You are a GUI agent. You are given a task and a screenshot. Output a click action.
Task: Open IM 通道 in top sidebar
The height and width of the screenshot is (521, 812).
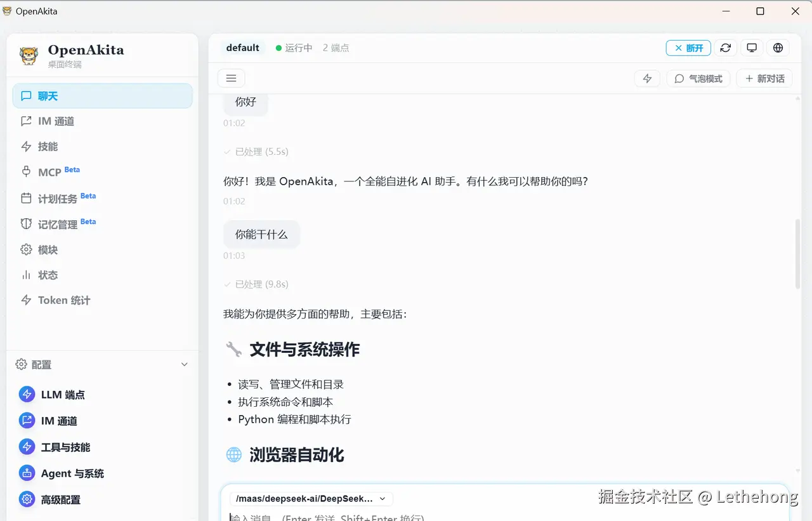102,121
